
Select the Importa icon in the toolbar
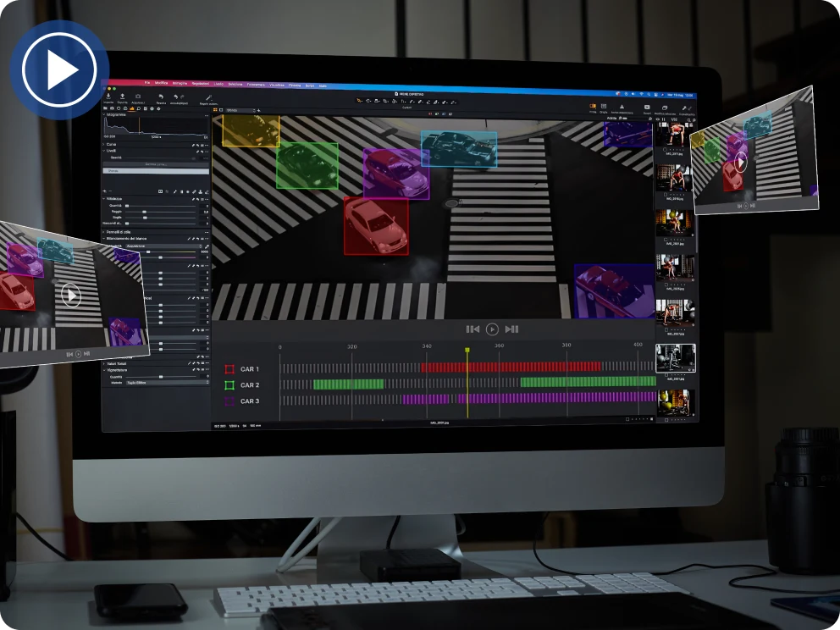pyautogui.click(x=108, y=98)
